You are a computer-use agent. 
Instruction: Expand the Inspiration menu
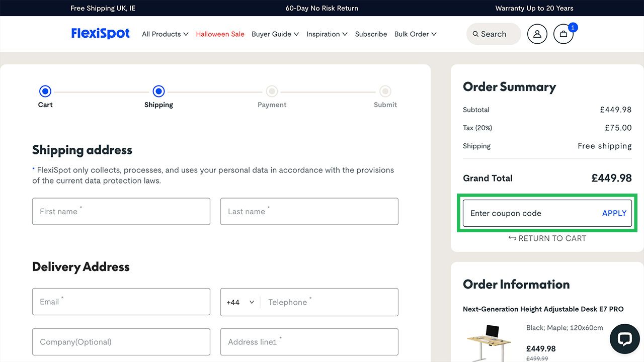coord(327,34)
